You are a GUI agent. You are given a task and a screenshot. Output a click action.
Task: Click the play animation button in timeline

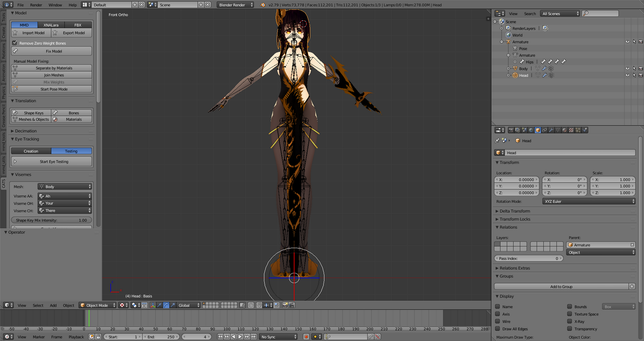coord(240,337)
